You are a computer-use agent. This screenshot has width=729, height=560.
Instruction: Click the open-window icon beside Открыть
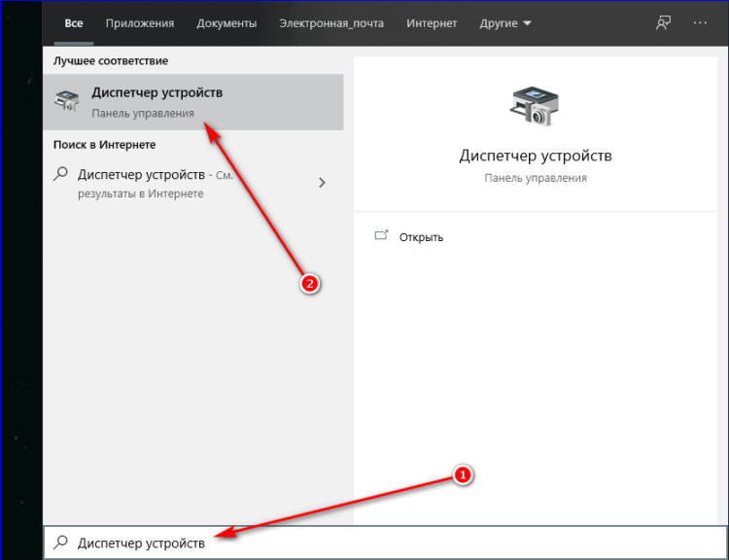(381, 236)
